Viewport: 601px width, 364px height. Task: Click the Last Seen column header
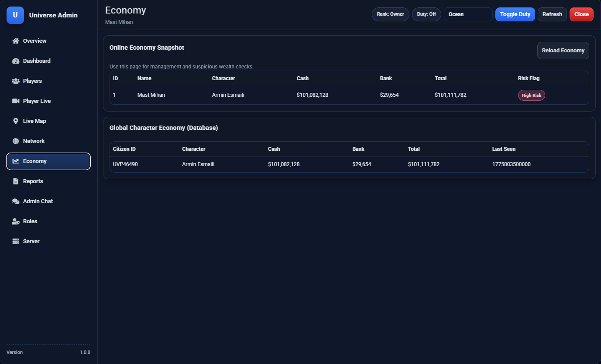504,149
